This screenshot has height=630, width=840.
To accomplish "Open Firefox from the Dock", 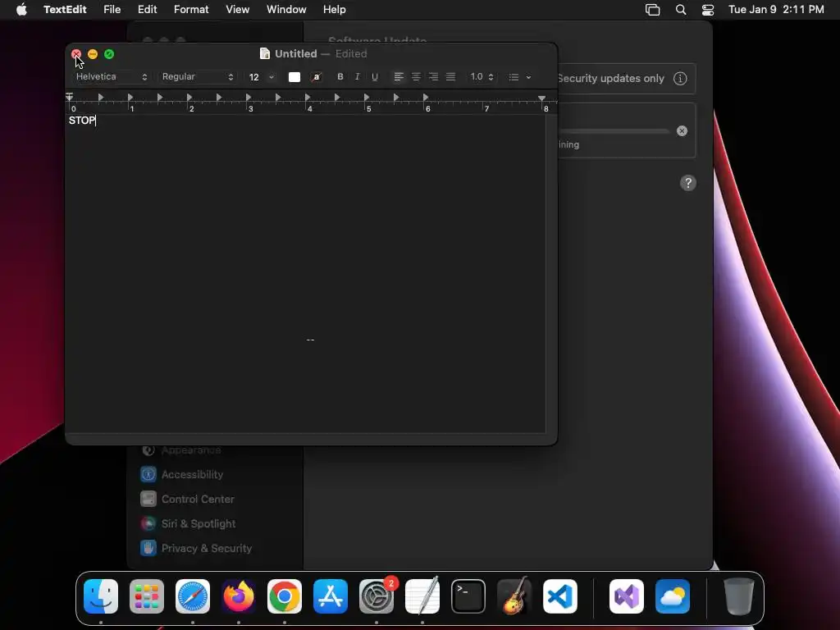I will pyautogui.click(x=239, y=596).
